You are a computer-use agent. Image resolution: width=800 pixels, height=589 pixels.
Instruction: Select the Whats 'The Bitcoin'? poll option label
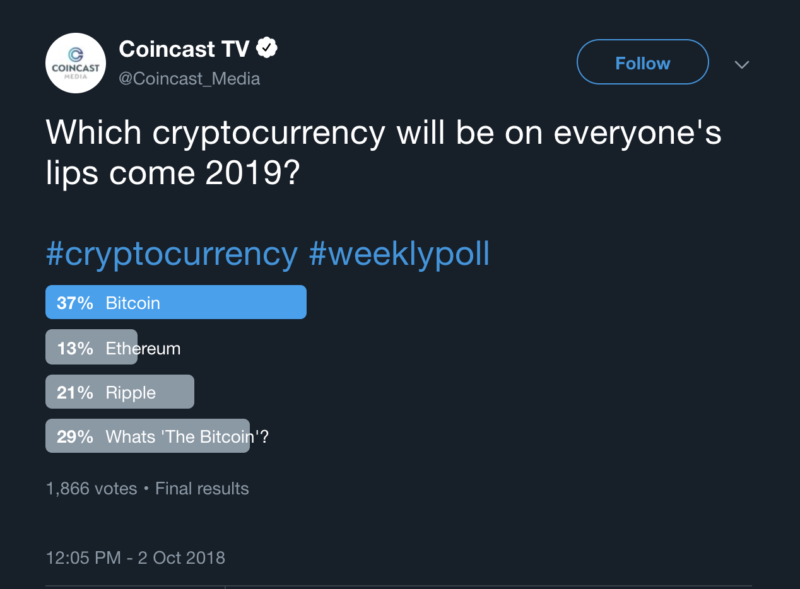[188, 436]
